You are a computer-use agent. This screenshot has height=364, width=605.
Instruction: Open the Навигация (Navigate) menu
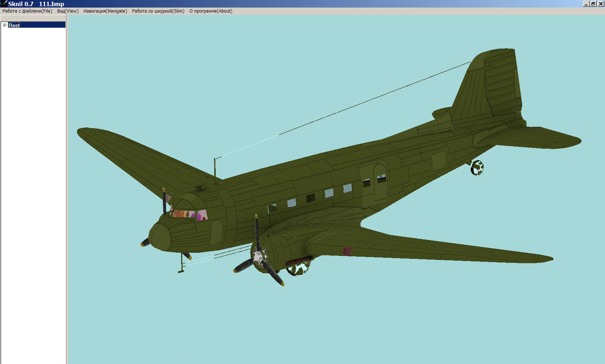105,11
